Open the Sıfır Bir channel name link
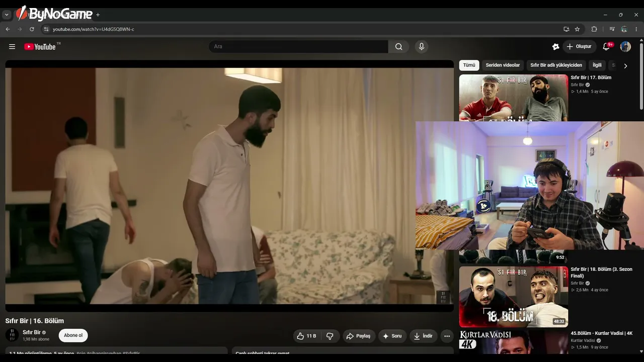The height and width of the screenshot is (362, 644). click(31, 332)
